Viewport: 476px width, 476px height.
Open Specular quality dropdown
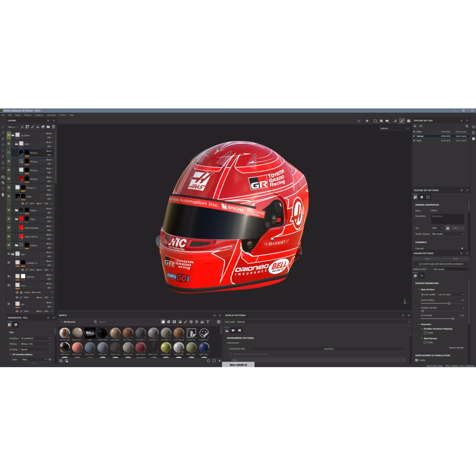pos(451,294)
